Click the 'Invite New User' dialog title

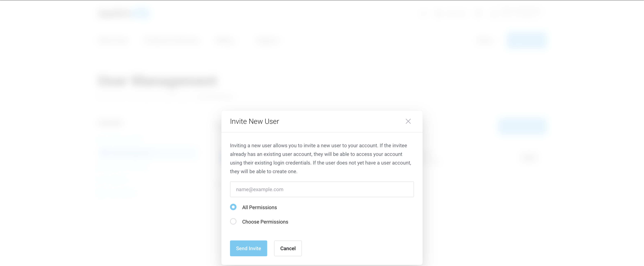click(254, 121)
